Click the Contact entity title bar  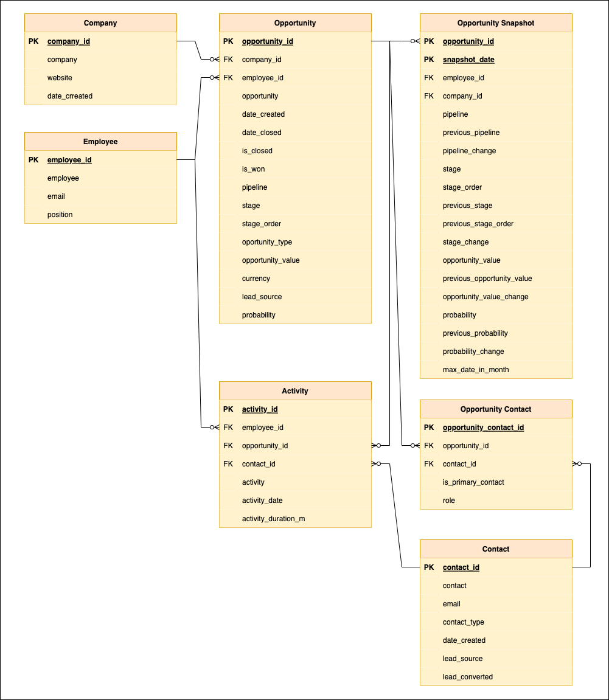[496, 549]
